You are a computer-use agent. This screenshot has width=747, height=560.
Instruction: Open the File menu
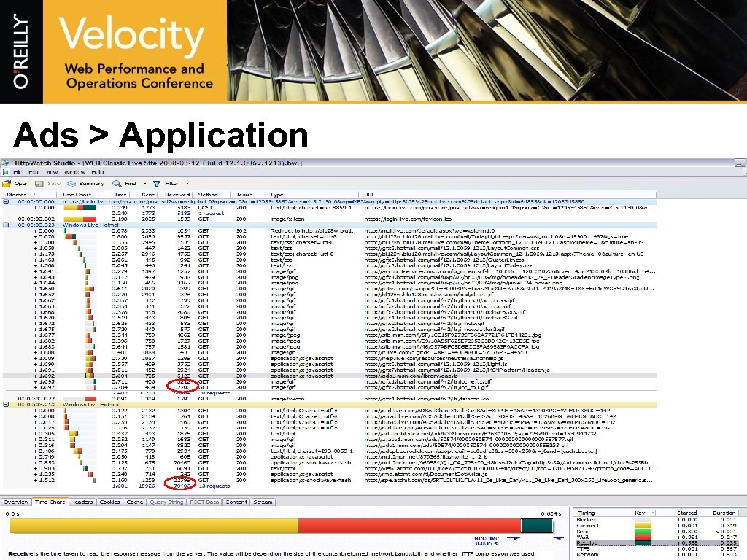(18, 172)
